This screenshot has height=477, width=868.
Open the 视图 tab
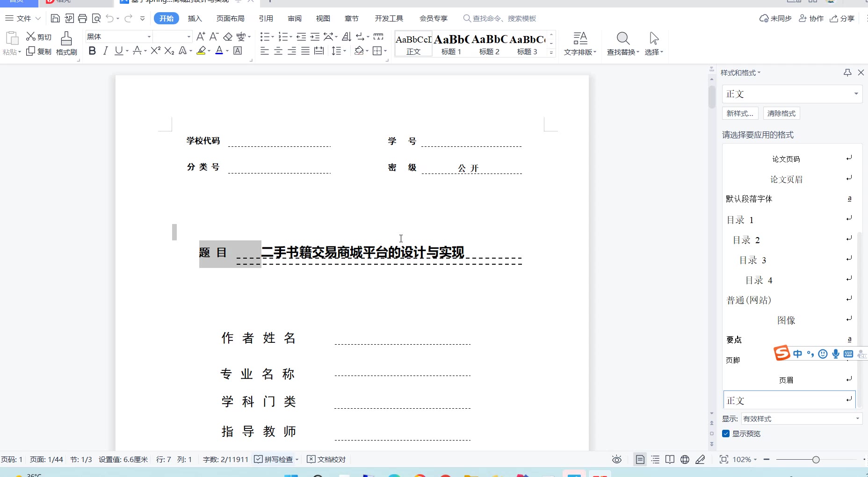[x=323, y=18]
